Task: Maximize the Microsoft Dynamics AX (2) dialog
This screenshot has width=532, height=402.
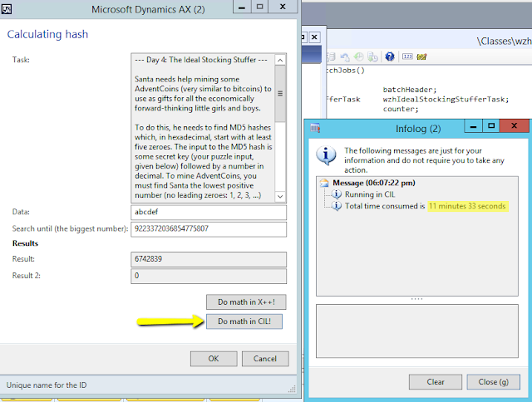Action: [259, 7]
